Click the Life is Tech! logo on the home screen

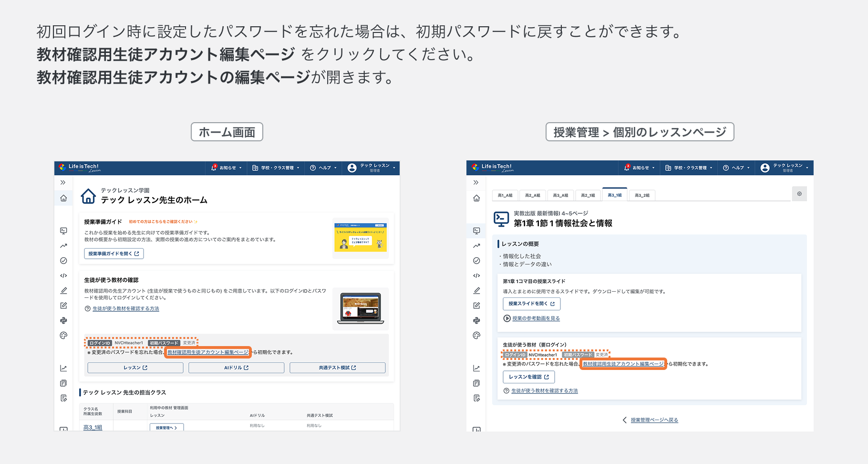coord(80,168)
